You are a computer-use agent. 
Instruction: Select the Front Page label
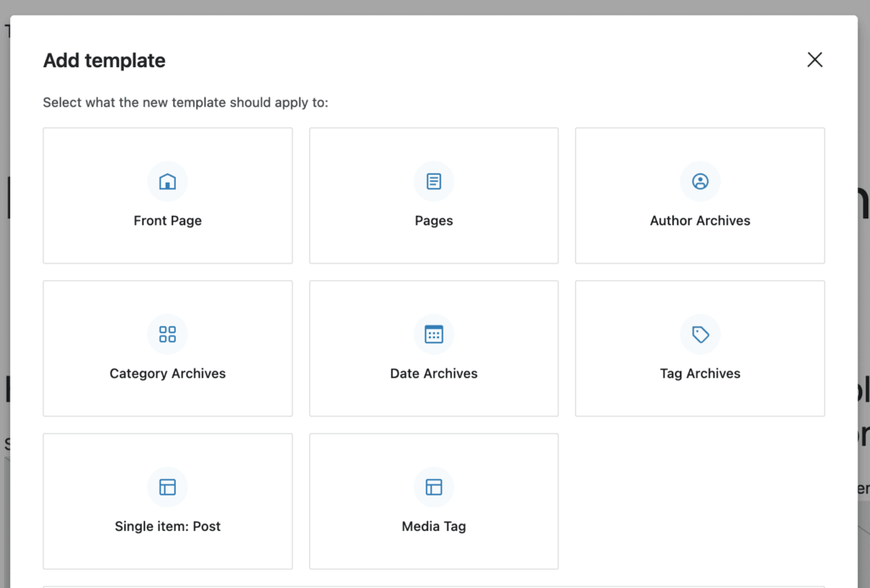click(x=167, y=221)
